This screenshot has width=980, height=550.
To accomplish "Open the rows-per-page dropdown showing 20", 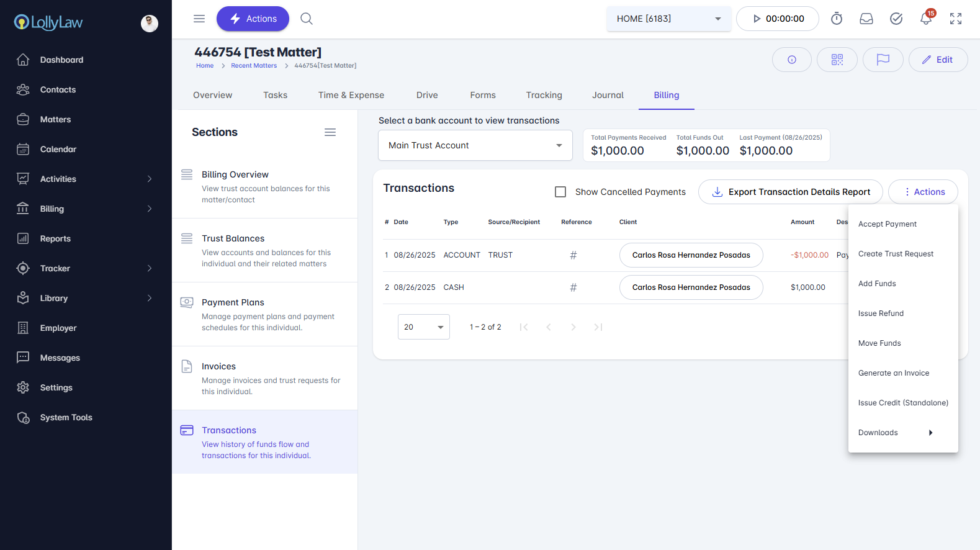I will (423, 327).
